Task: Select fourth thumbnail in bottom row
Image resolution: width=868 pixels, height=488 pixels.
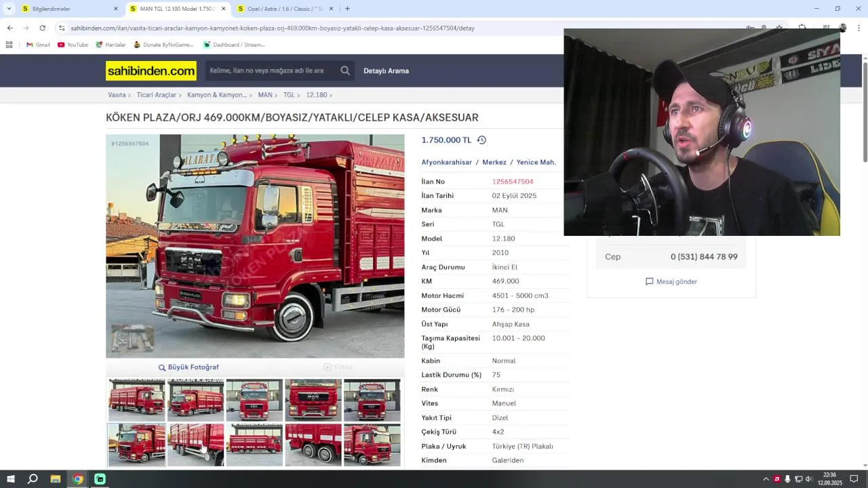Action: point(313,445)
